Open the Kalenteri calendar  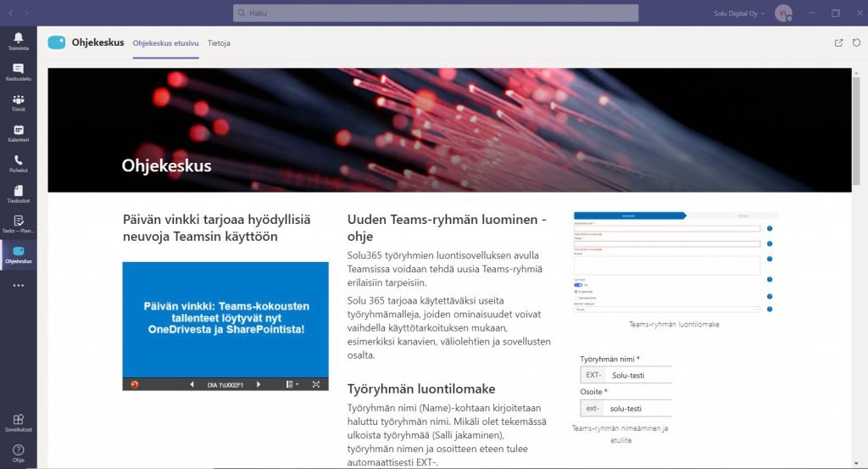tap(18, 133)
